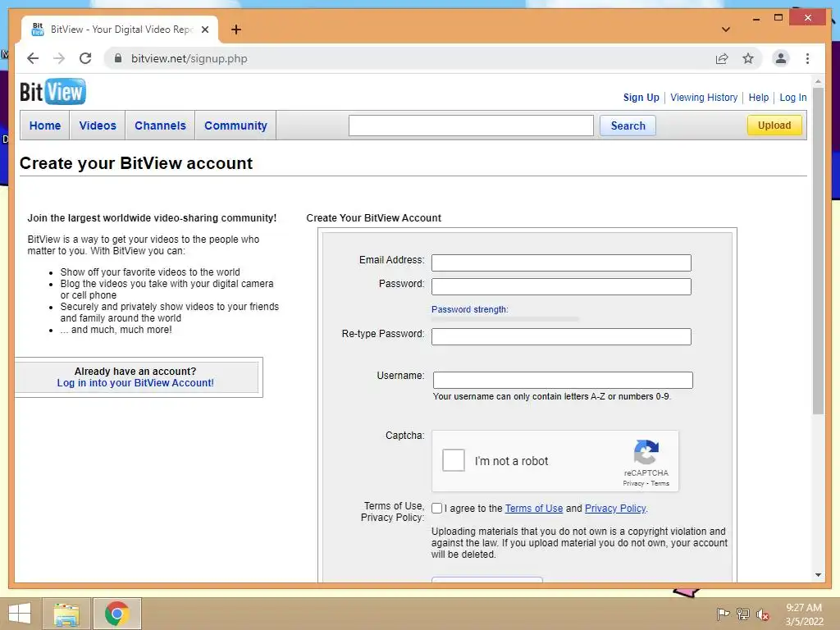This screenshot has width=840, height=630.
Task: Open the Action Center flag tray icon
Action: (723, 614)
